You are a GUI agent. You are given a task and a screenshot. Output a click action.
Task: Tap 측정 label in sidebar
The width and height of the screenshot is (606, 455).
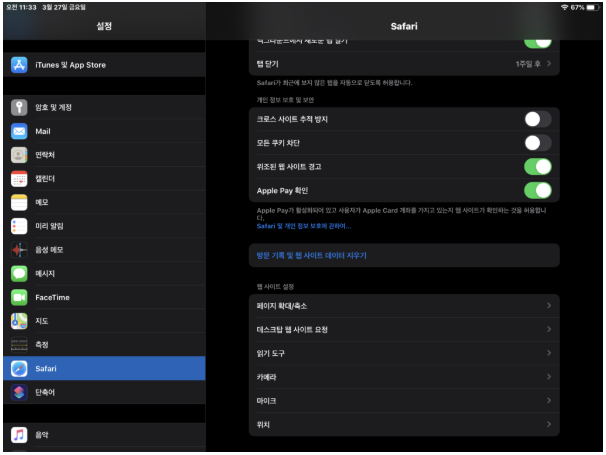click(x=42, y=344)
